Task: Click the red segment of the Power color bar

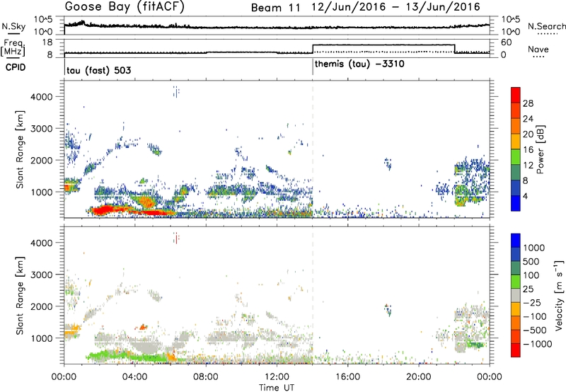Action: (516, 95)
